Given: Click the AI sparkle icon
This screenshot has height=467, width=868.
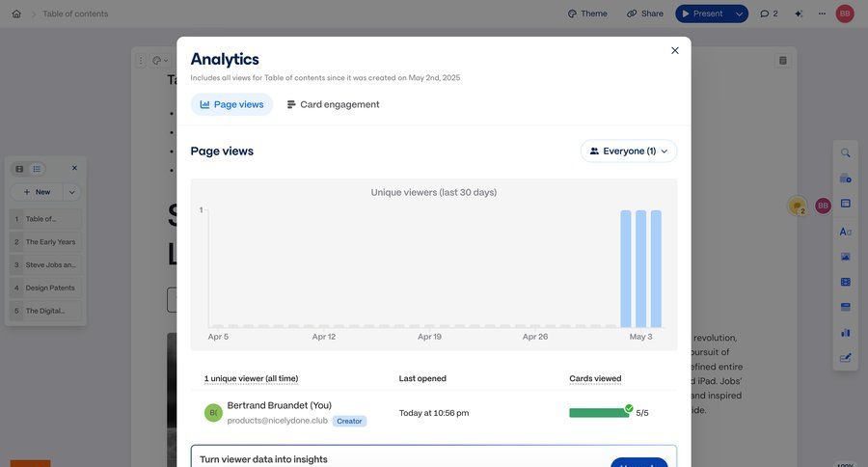Looking at the screenshot, I should 799,14.
